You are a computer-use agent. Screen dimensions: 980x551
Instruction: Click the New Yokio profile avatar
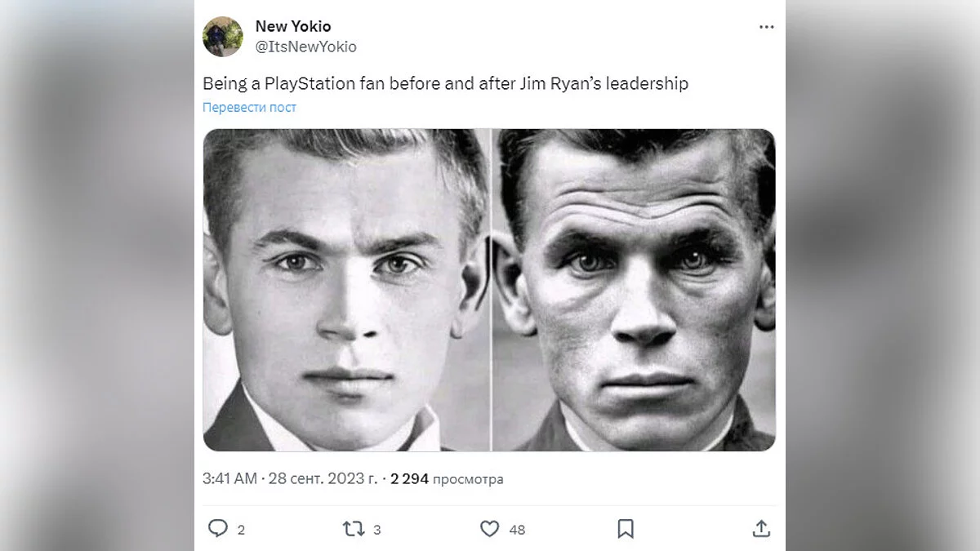point(223,37)
